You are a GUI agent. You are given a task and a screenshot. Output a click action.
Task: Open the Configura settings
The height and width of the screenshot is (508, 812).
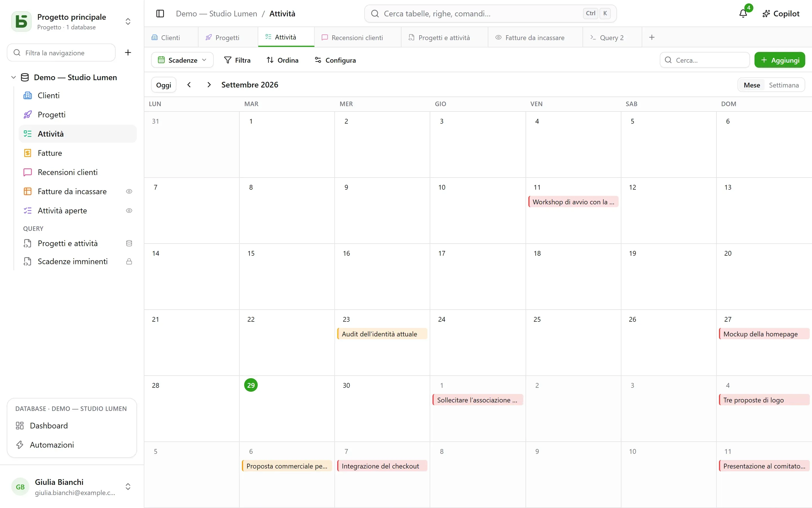click(335, 60)
